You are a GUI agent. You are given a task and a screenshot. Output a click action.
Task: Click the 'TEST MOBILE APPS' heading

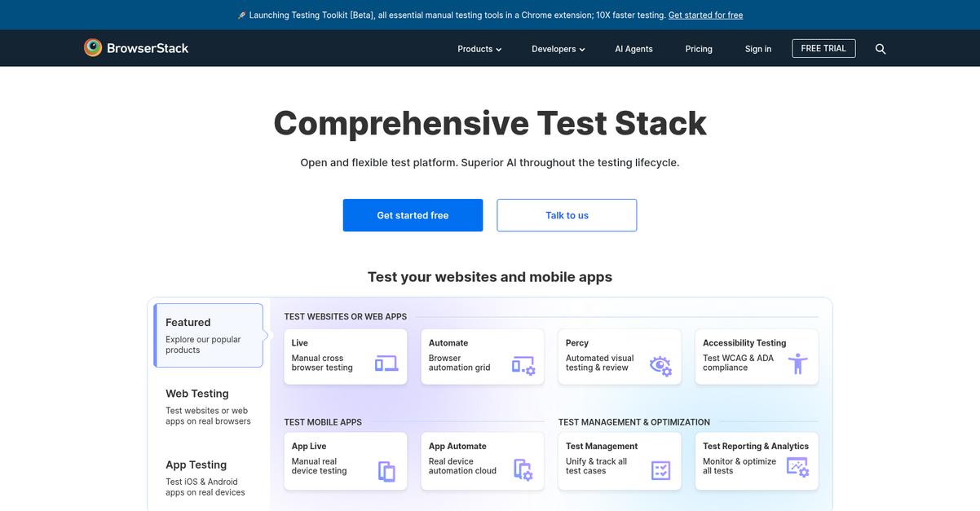pyautogui.click(x=323, y=422)
